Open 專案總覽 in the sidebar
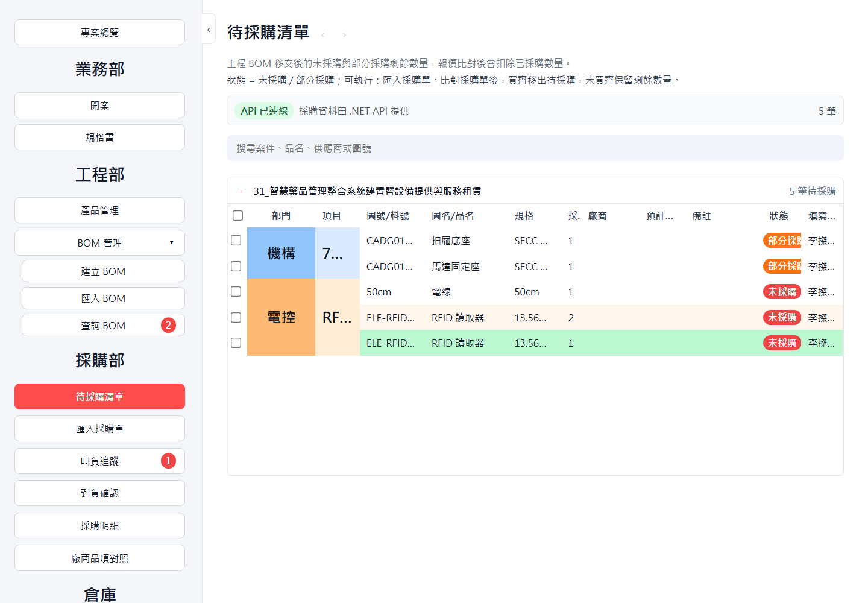Viewport: 868px width, 603px height. tap(99, 32)
